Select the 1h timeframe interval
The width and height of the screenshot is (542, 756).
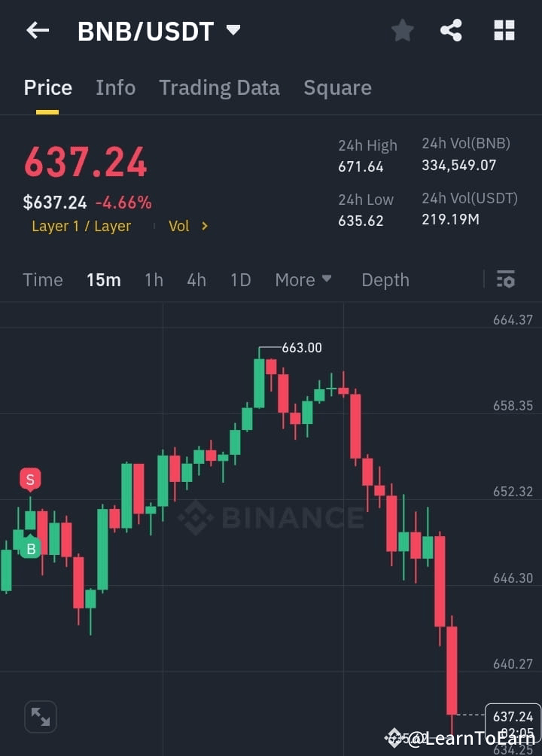(154, 279)
